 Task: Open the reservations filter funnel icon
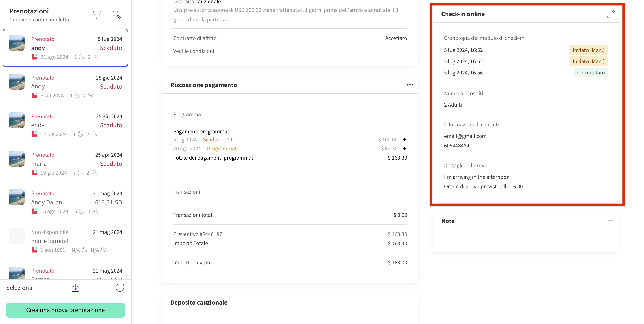pos(97,15)
